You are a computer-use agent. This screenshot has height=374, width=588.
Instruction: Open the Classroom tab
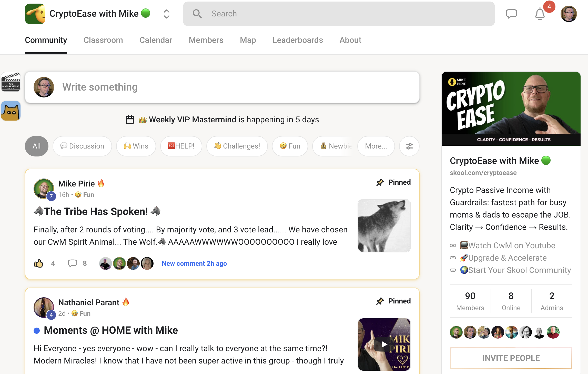(103, 40)
